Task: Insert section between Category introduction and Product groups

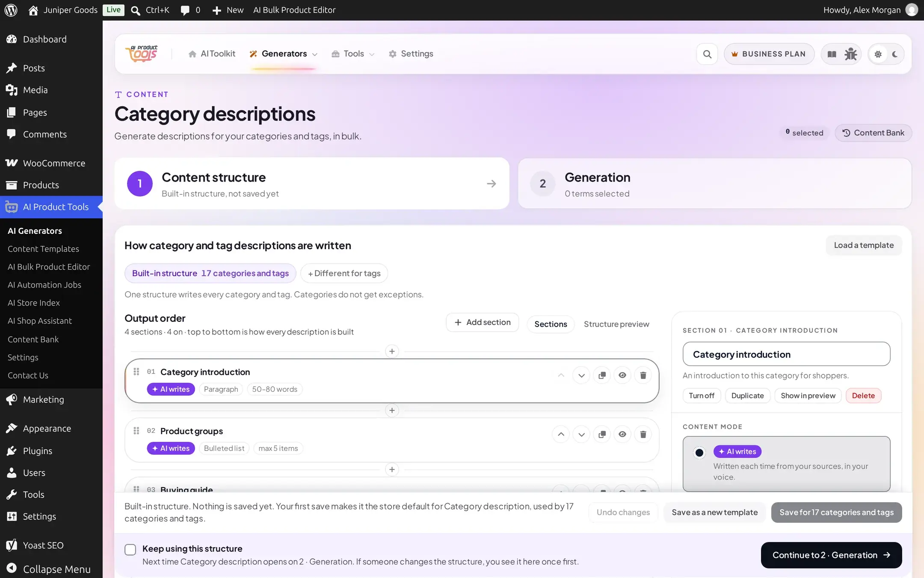Action: coord(392,410)
